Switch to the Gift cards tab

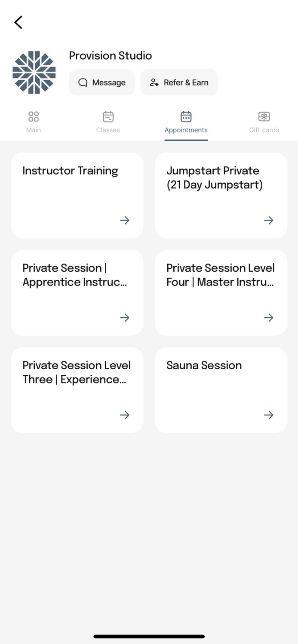[x=264, y=122]
